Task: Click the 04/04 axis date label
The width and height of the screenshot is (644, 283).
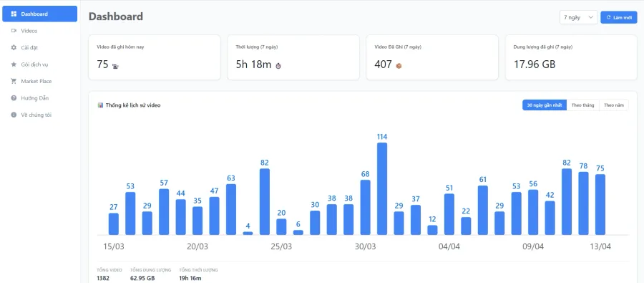Action: 449,246
